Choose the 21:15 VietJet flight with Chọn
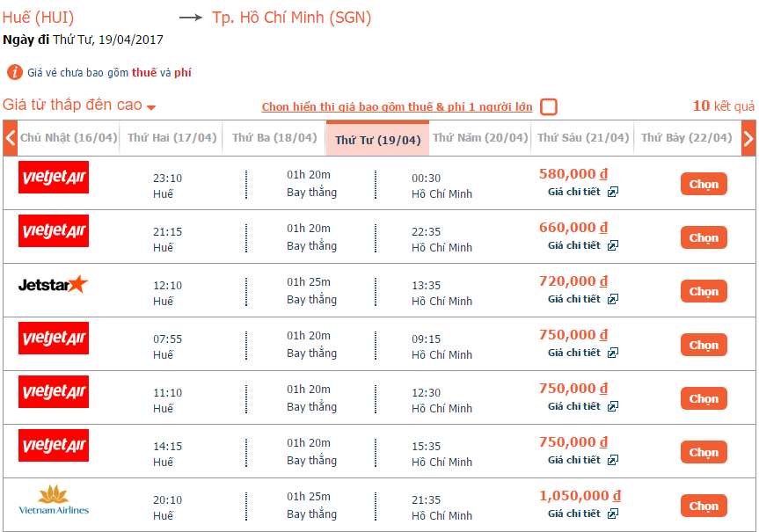The image size is (759, 532). click(704, 237)
